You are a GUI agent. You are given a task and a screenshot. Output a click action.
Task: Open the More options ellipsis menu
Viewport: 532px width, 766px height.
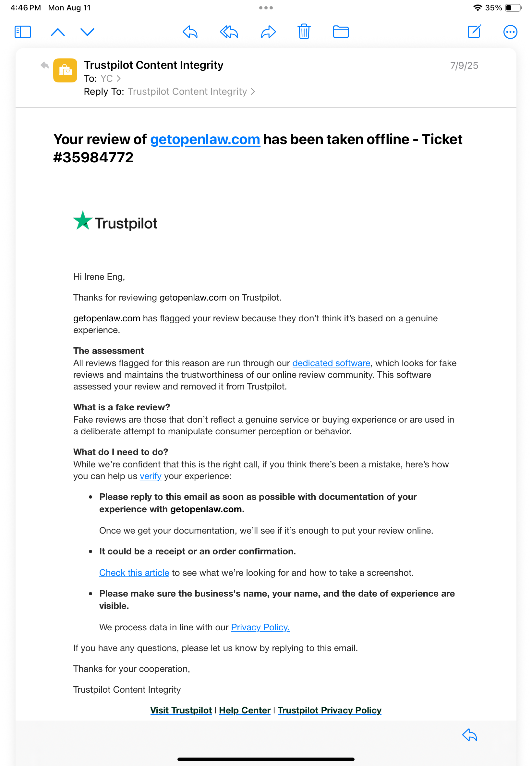510,32
